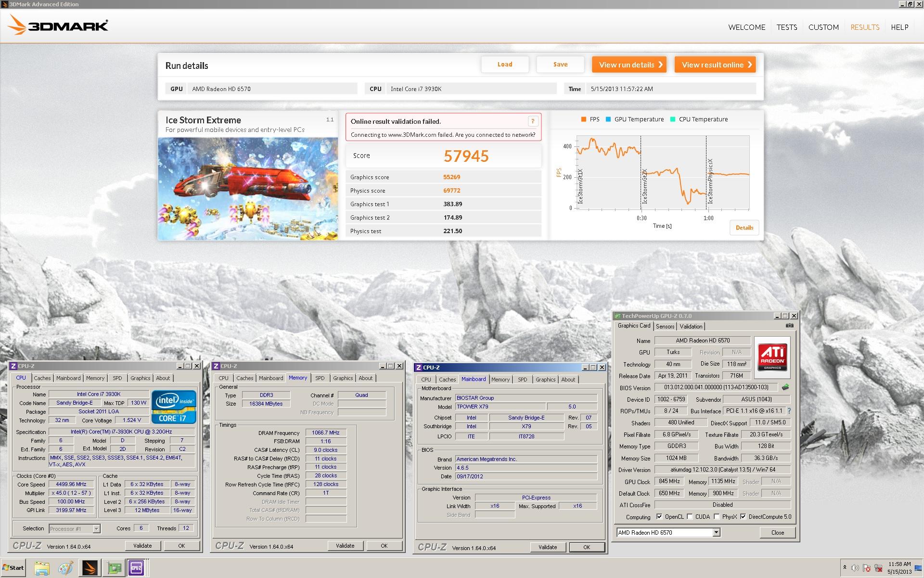Screen dimensions: 924x578
Task: Click the orange FPS legend swatch
Action: pyautogui.click(x=583, y=119)
